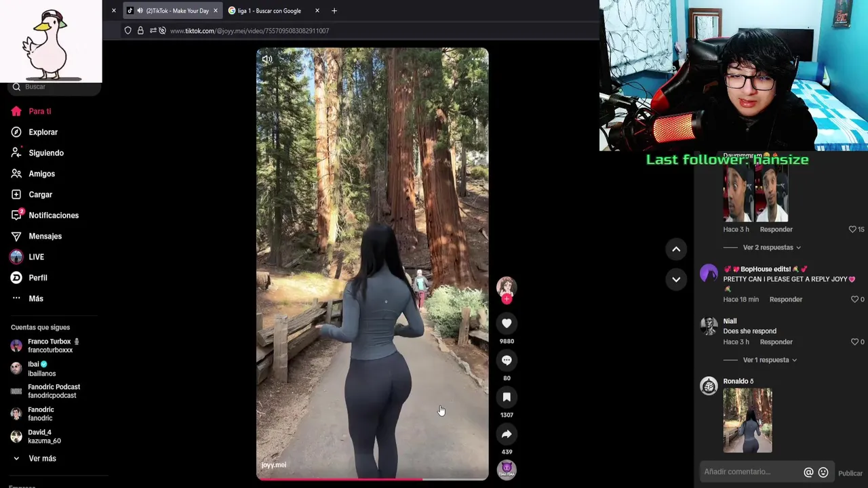
Task: Open a new browser tab
Action: pos(334,11)
